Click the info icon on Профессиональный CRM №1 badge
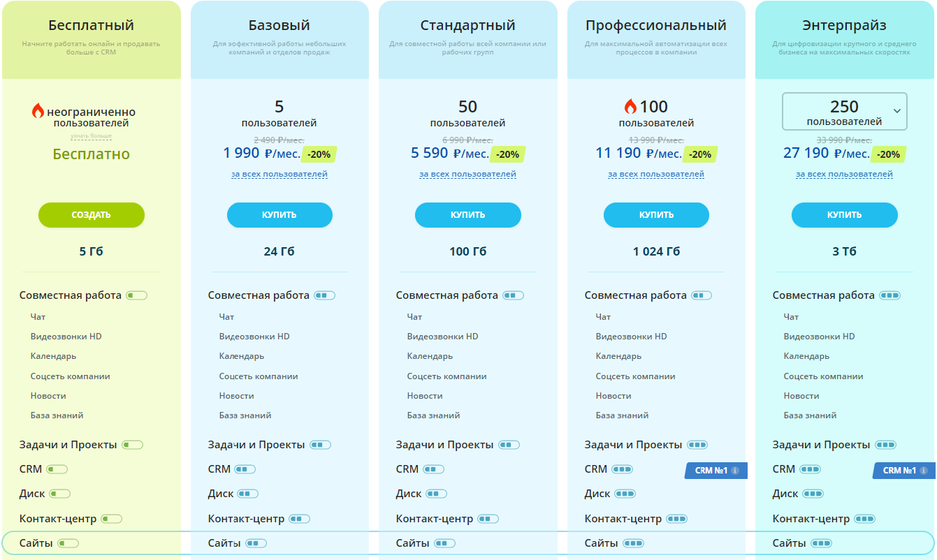The image size is (937, 560). (735, 471)
